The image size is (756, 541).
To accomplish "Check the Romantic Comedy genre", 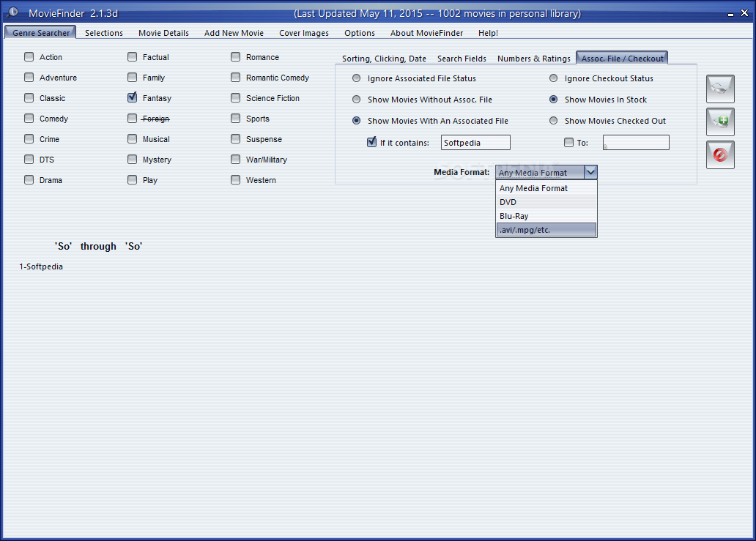I will point(235,78).
